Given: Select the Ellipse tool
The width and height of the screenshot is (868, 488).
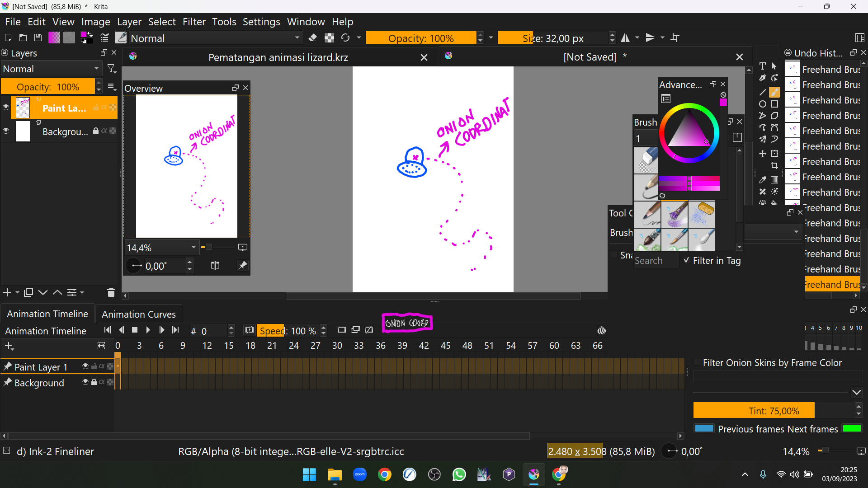Looking at the screenshot, I should coord(763,104).
